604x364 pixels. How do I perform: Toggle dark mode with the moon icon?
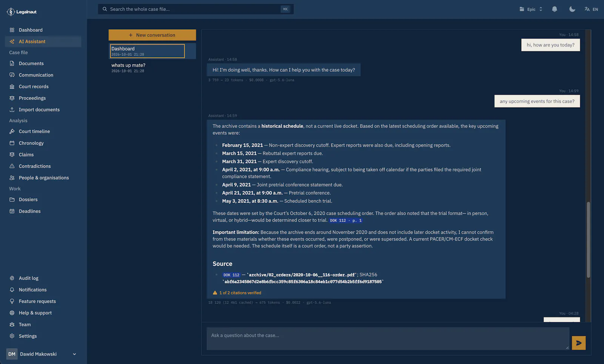point(572,9)
